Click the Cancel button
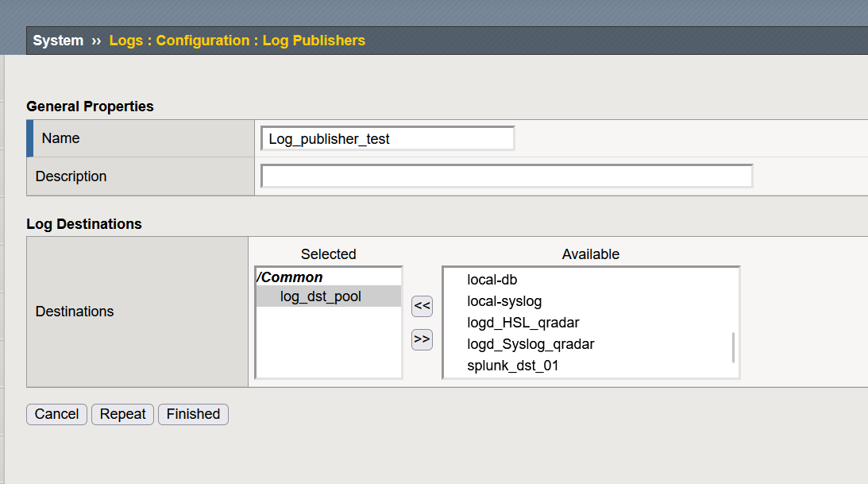The height and width of the screenshot is (484, 868). pyautogui.click(x=56, y=414)
